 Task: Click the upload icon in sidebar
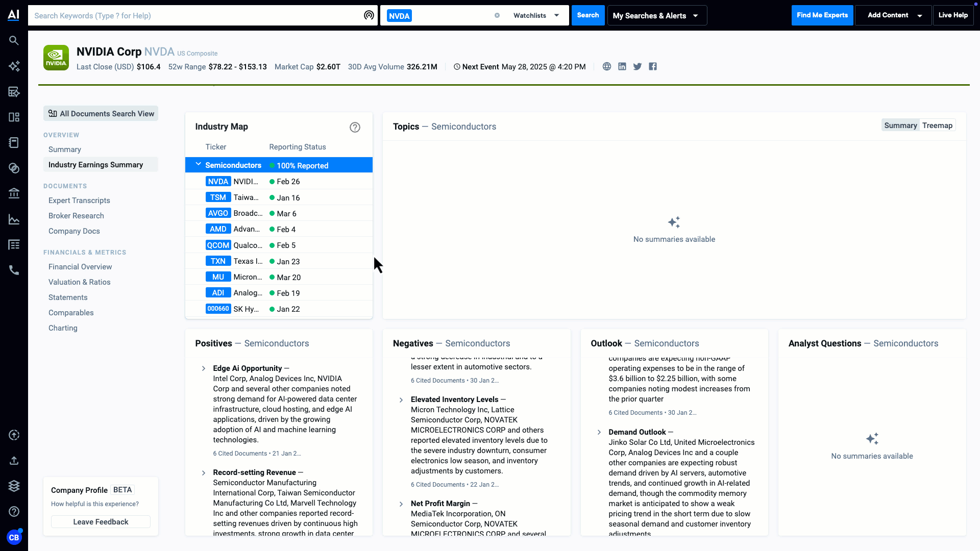[14, 460]
